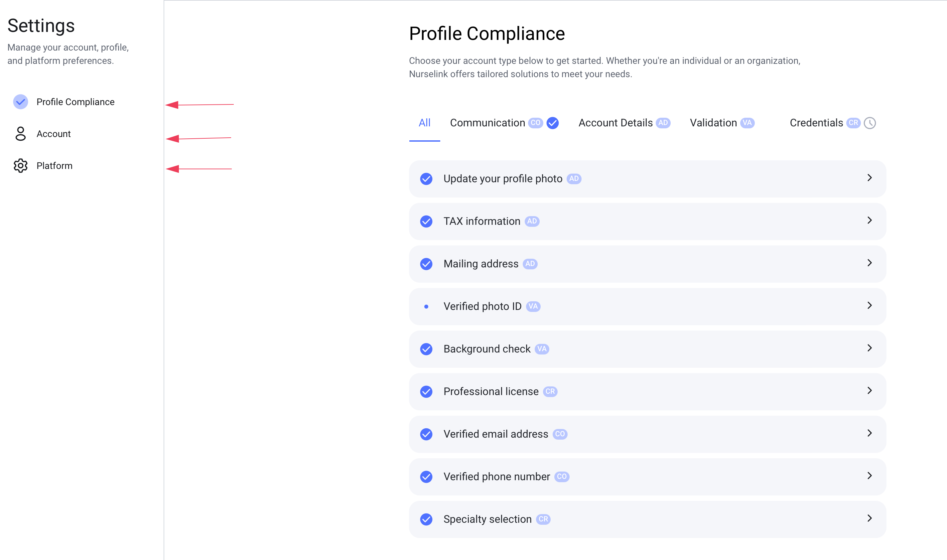Switch to the Credentials tab
The height and width of the screenshot is (560, 947).
click(833, 123)
